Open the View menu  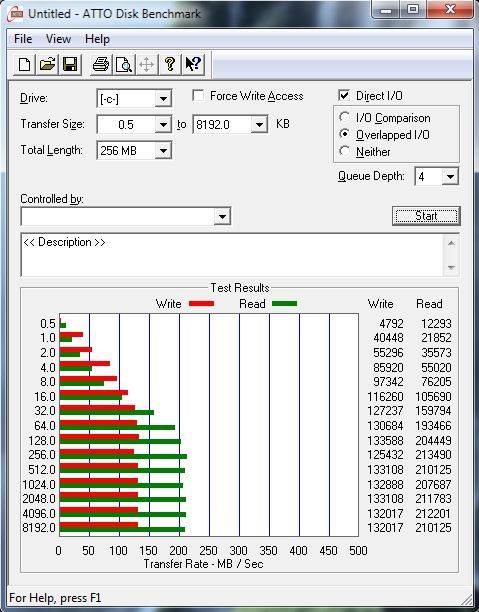(x=59, y=39)
